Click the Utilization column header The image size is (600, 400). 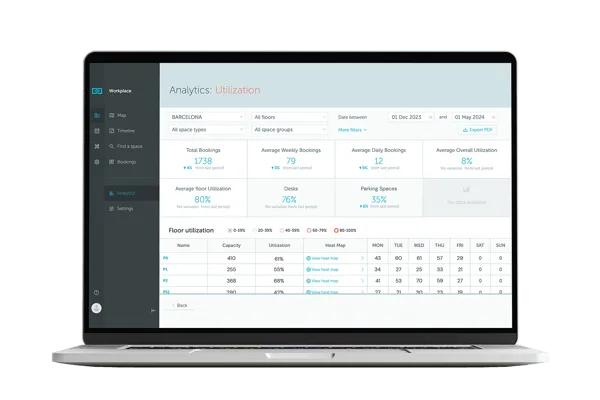point(279,245)
